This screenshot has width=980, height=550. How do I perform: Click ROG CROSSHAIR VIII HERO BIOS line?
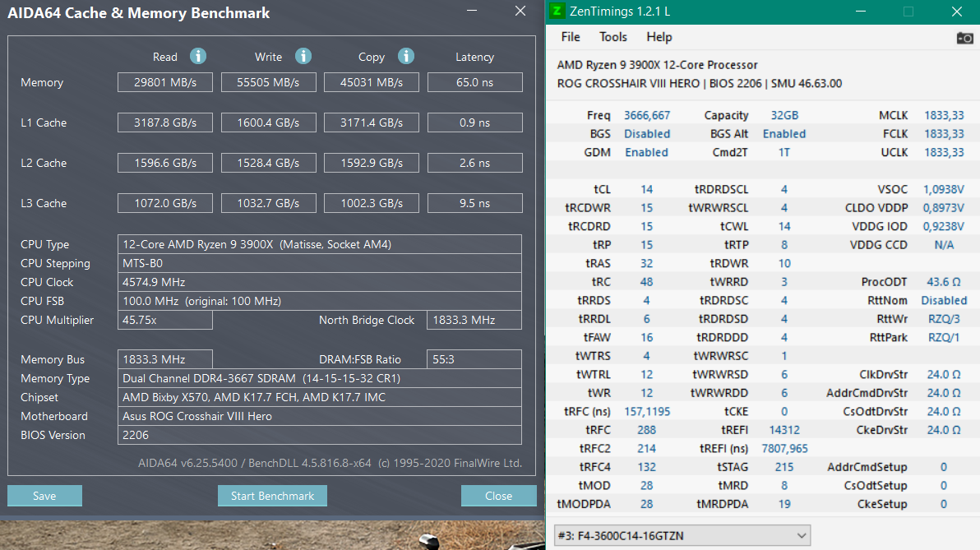tap(700, 84)
